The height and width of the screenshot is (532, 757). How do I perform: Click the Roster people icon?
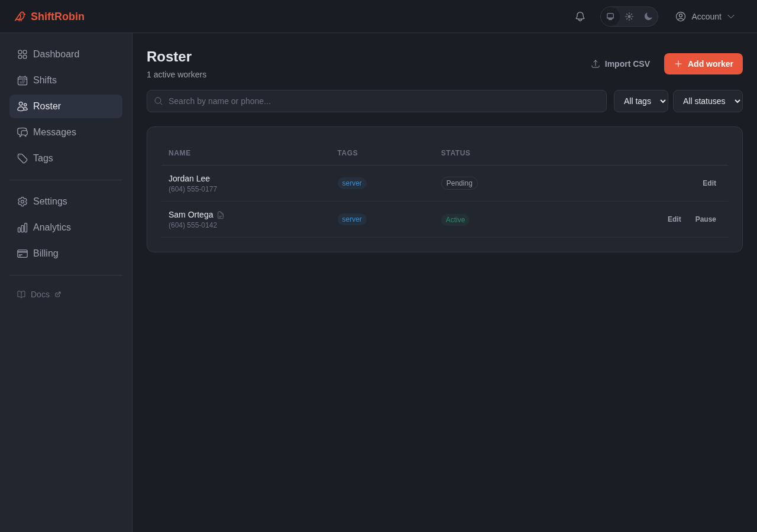(x=22, y=106)
